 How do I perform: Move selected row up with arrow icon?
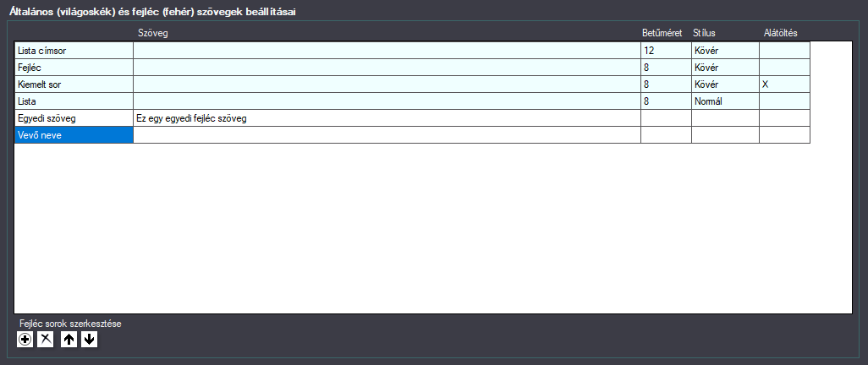[69, 340]
